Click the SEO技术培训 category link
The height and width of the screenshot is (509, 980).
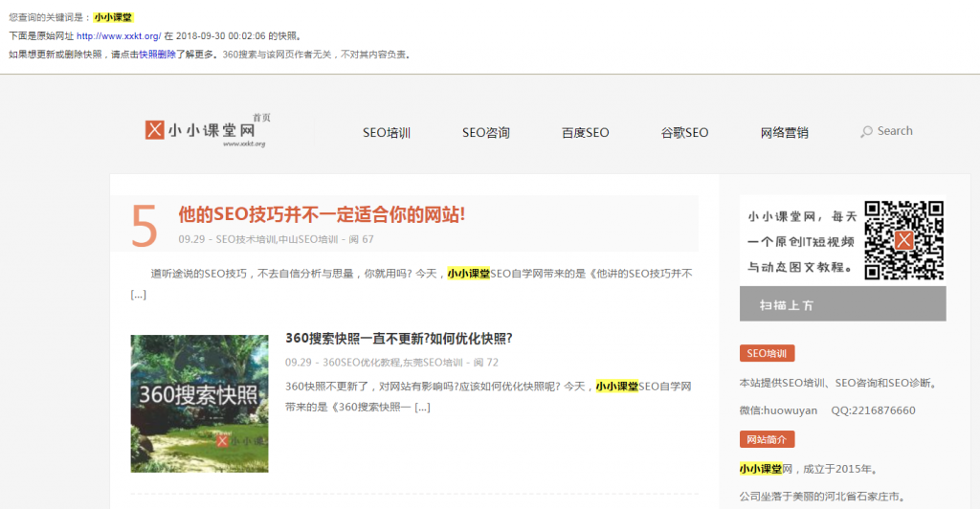point(246,239)
